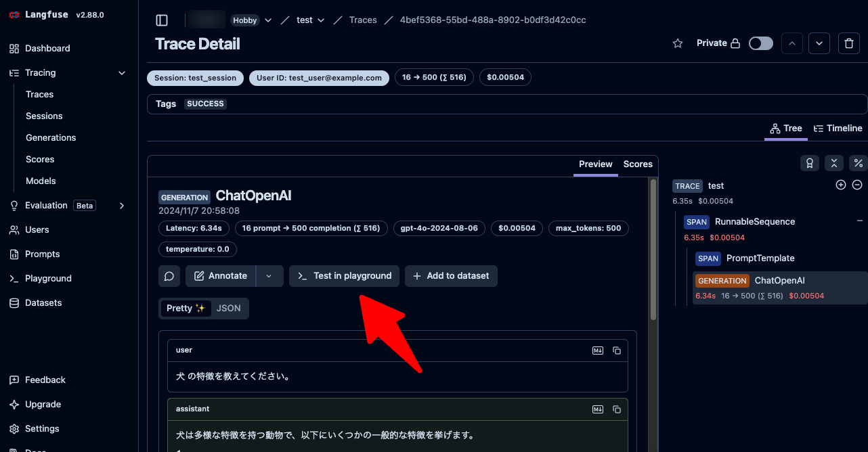Click Session: test_session badge

[x=195, y=78]
